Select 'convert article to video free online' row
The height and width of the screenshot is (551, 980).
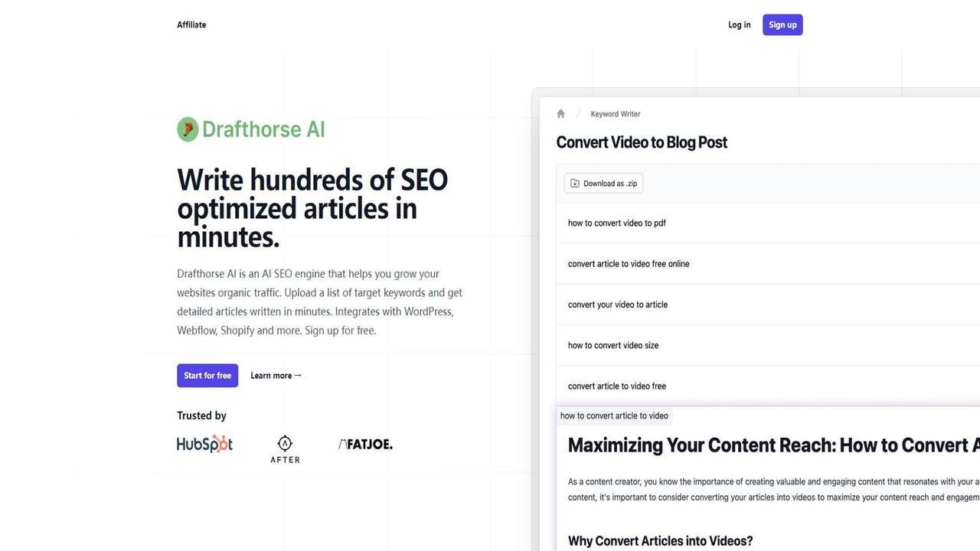(x=768, y=264)
